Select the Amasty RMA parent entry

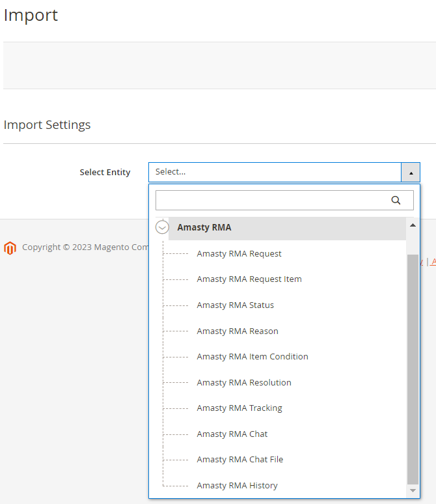coord(287,228)
